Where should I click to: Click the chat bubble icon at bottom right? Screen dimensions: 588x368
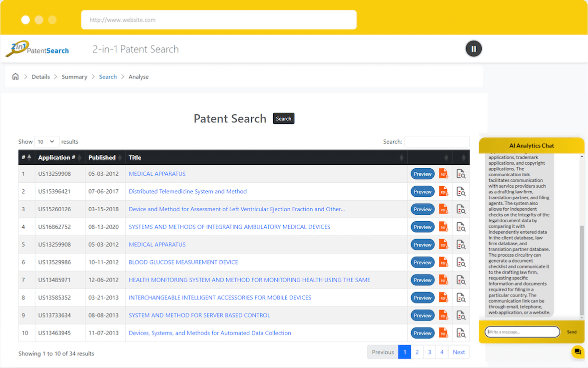click(578, 352)
